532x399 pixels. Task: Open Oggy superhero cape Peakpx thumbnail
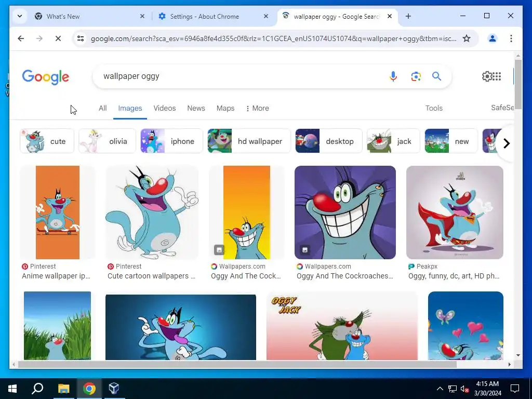455,212
